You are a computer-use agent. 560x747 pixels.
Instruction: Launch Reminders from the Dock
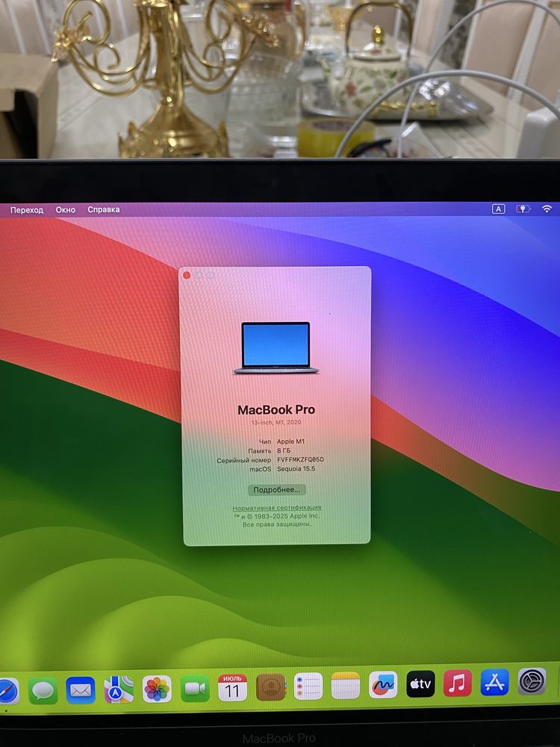(x=308, y=686)
